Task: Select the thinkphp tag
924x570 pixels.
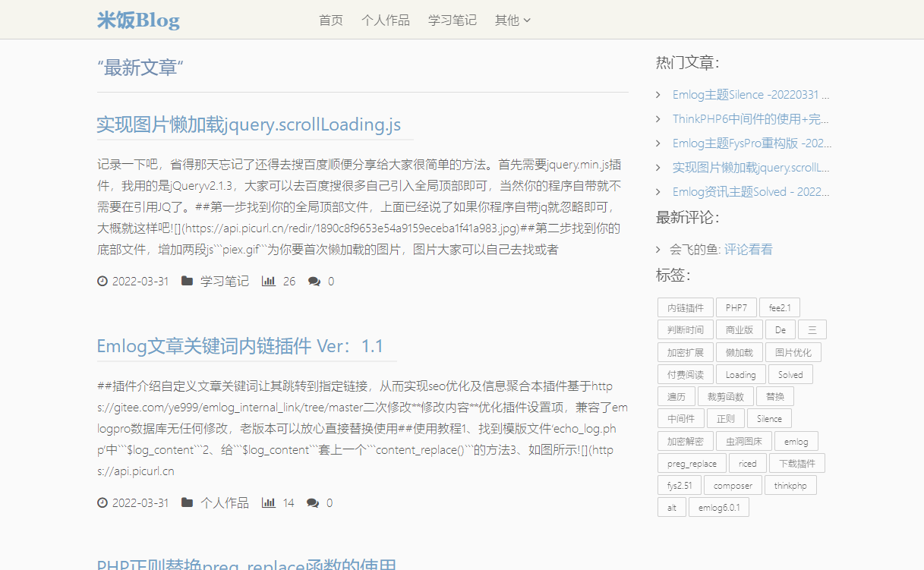Action: point(790,486)
